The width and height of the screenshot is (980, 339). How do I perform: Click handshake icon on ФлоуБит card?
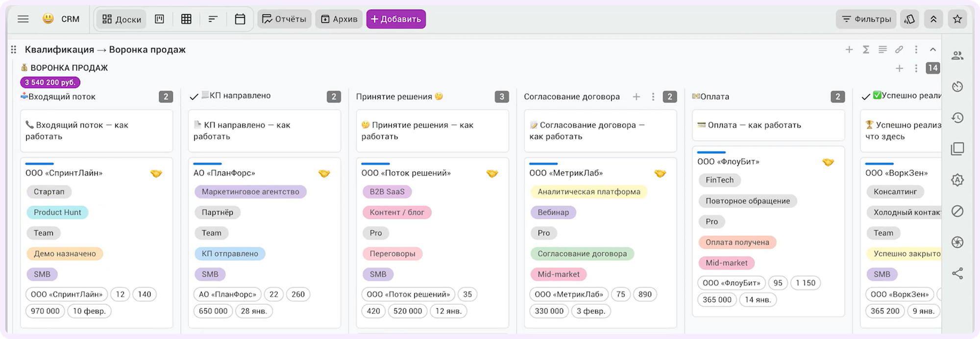[828, 162]
